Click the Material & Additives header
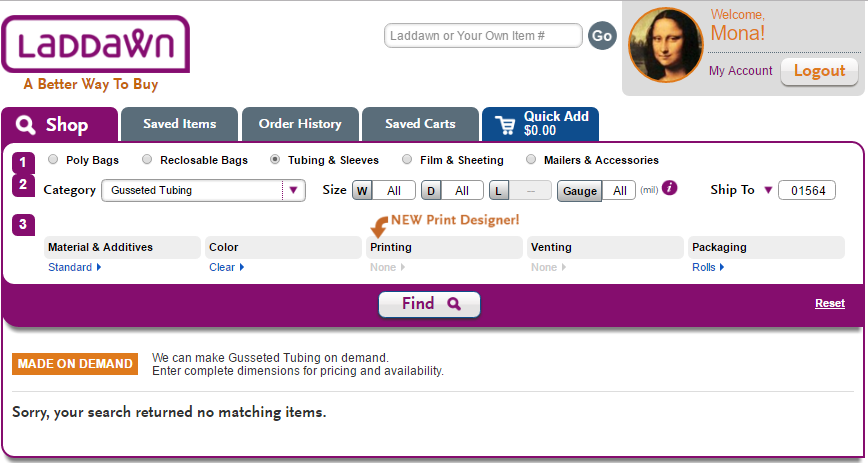The height and width of the screenshot is (463, 868). pyautogui.click(x=122, y=248)
